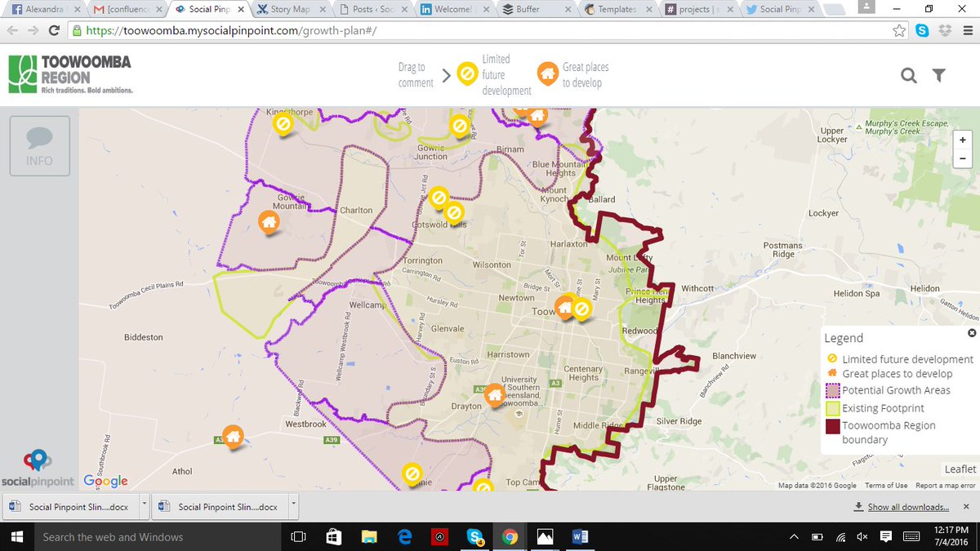Open the Photos app taskbar icon
The height and width of the screenshot is (551, 980).
[545, 536]
